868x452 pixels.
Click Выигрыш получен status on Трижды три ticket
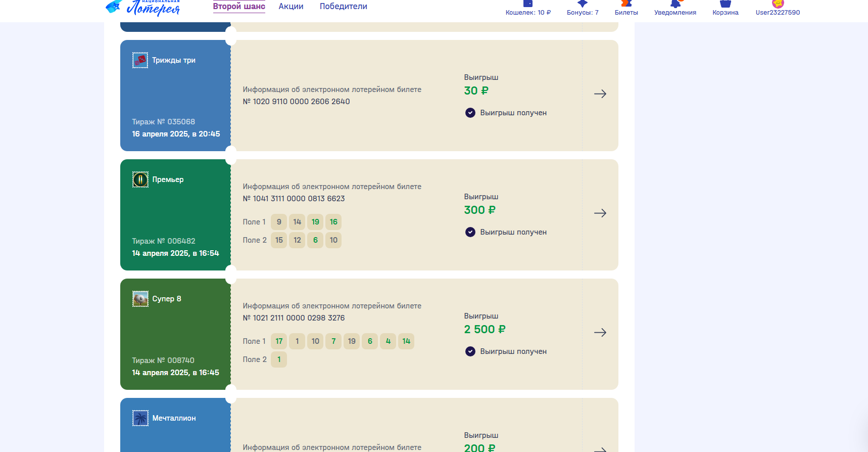tap(513, 113)
